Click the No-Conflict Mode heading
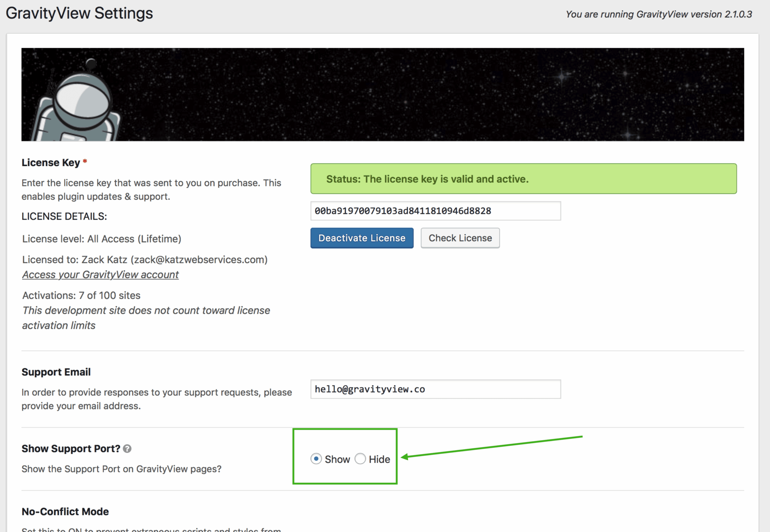Screen dimensions: 770x532 [65, 512]
